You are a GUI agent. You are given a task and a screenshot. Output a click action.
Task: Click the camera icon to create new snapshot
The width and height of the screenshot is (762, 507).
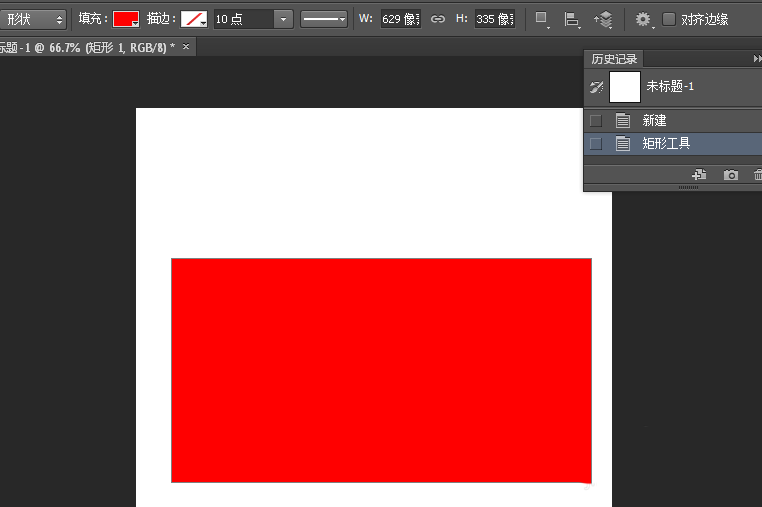click(731, 175)
